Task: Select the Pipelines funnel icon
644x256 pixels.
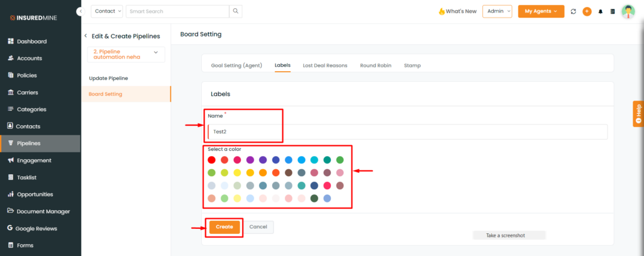Action: (11, 143)
